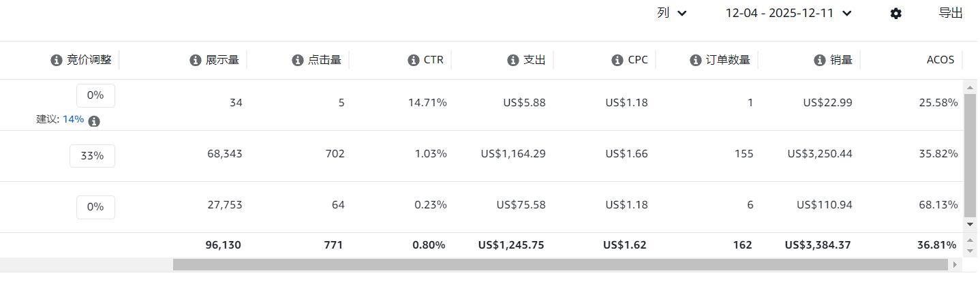Click the info icon beside 展示量

click(196, 60)
